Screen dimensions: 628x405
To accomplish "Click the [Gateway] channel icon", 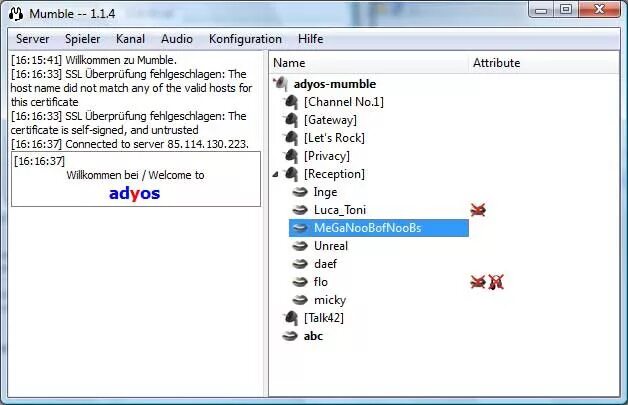I will (291, 120).
